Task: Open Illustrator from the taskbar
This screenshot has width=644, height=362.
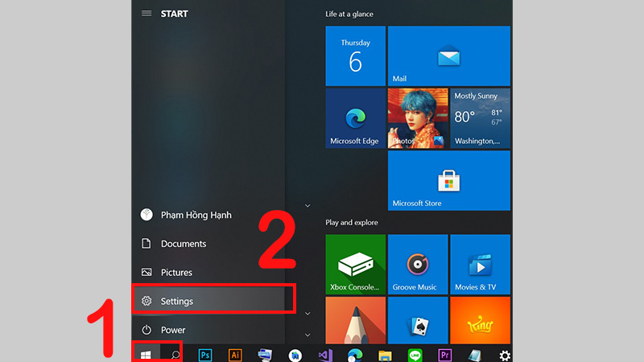Action: pos(235,355)
